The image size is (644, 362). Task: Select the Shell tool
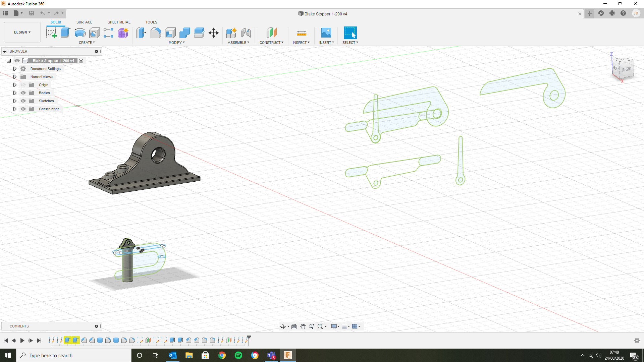[170, 33]
